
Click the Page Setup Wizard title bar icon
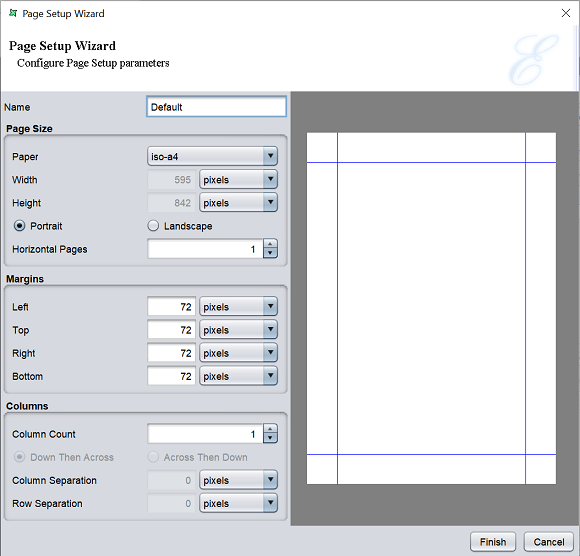(13, 13)
